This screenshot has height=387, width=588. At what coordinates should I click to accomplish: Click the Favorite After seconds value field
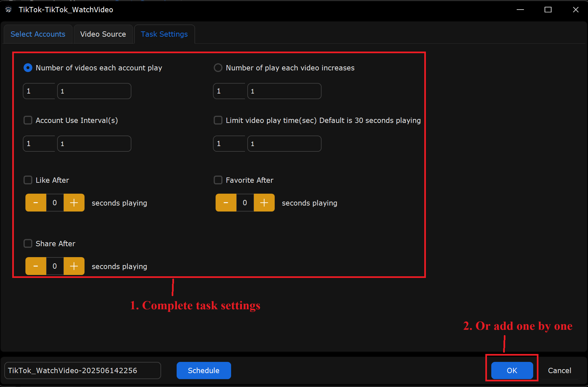[x=245, y=203]
